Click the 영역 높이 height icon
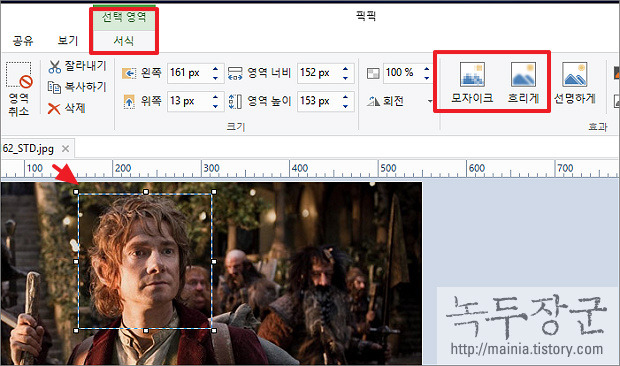The height and width of the screenshot is (366, 620). click(x=235, y=102)
